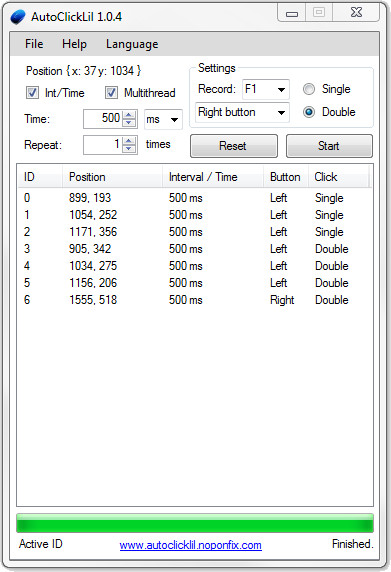
Task: Click the AutoClickLil app icon in title bar
Action: [x=18, y=17]
